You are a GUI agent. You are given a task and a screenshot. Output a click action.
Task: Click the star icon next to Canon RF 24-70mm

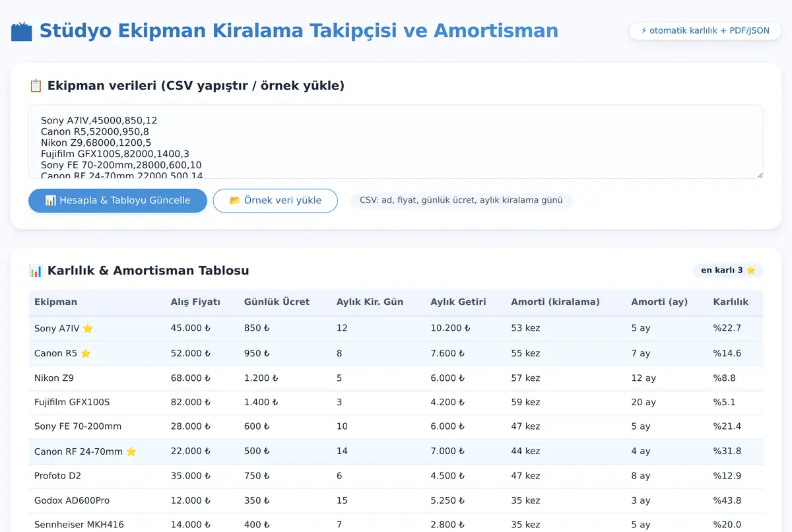[x=131, y=451]
